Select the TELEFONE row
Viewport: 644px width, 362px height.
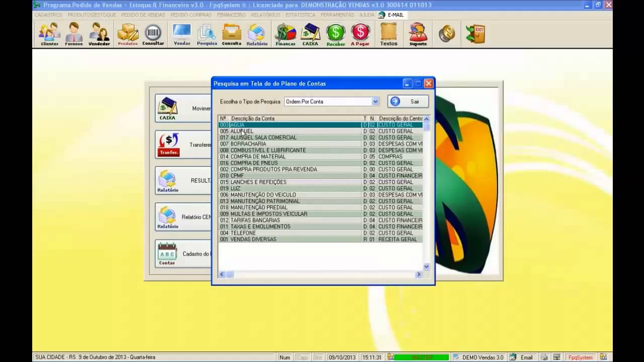pyautogui.click(x=320, y=233)
